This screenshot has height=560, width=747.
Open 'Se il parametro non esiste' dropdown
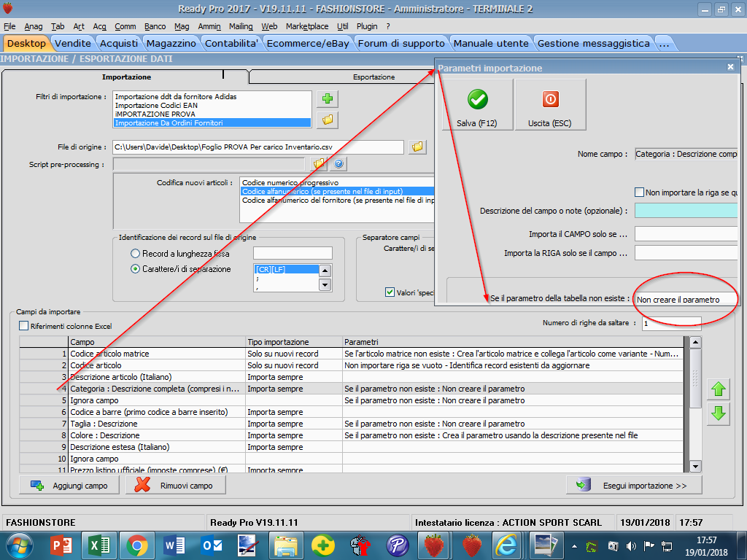[686, 298]
